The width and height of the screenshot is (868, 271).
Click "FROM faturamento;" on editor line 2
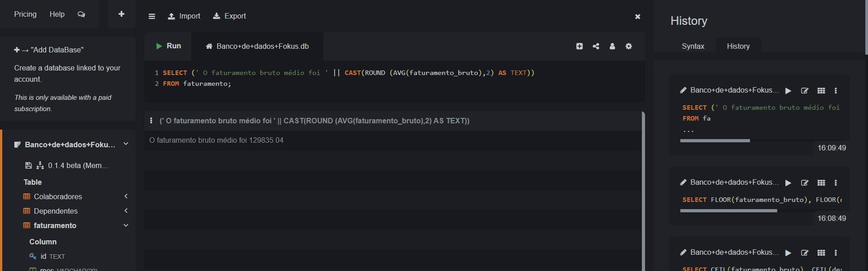[197, 84]
